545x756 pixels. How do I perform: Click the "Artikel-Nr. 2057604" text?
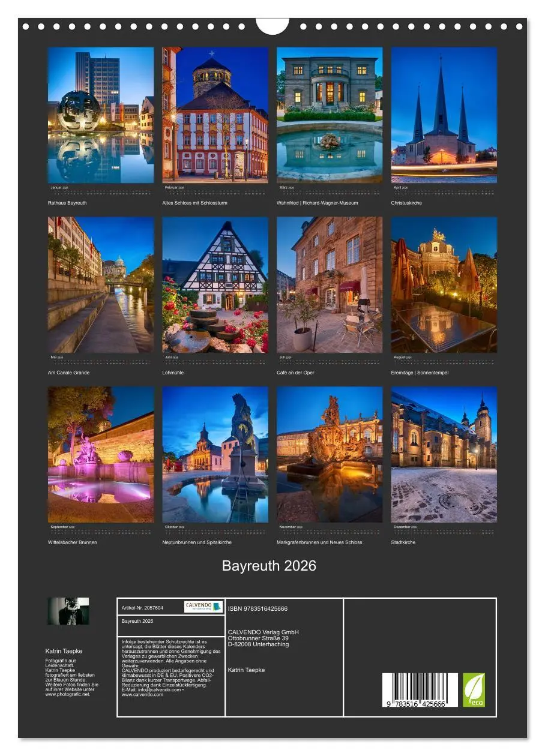(142, 608)
